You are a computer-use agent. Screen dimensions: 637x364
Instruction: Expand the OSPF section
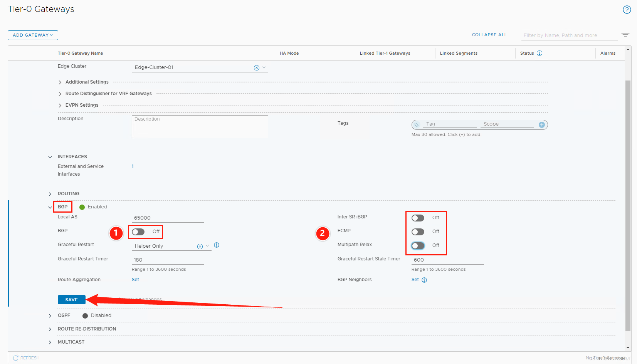click(x=50, y=316)
